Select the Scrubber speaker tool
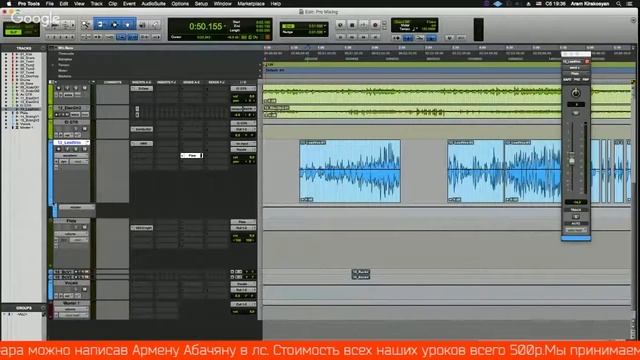 click(x=142, y=25)
